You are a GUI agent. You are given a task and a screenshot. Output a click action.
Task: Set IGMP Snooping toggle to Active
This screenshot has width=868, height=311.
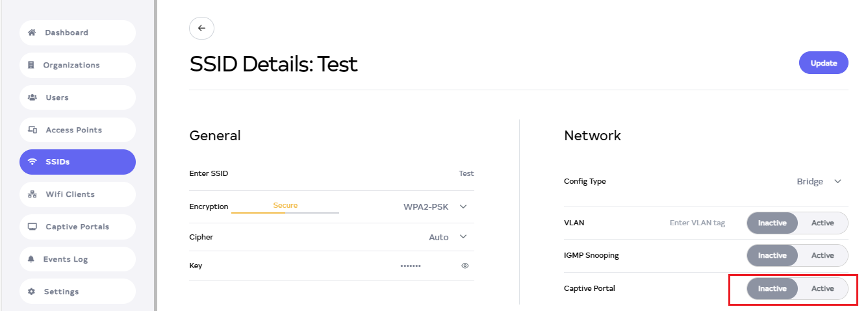[822, 255]
